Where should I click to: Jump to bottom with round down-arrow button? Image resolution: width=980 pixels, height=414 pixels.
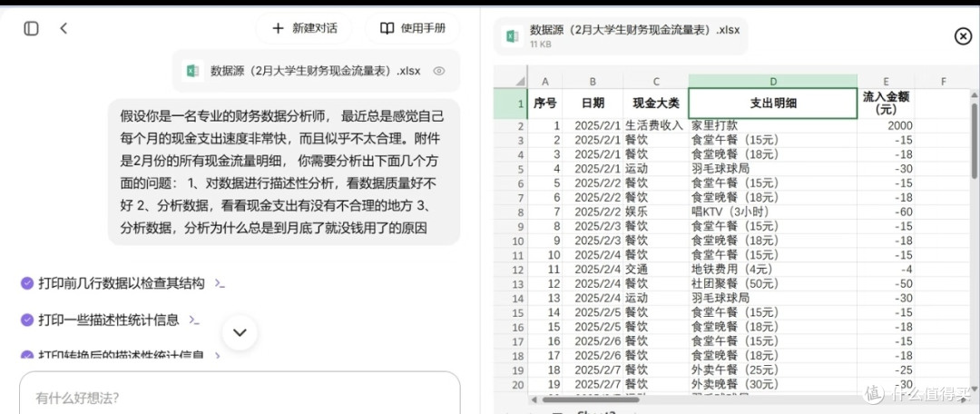[240, 332]
